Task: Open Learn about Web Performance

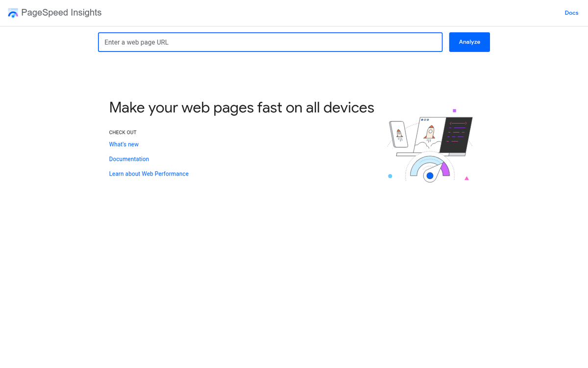Action: [148, 174]
